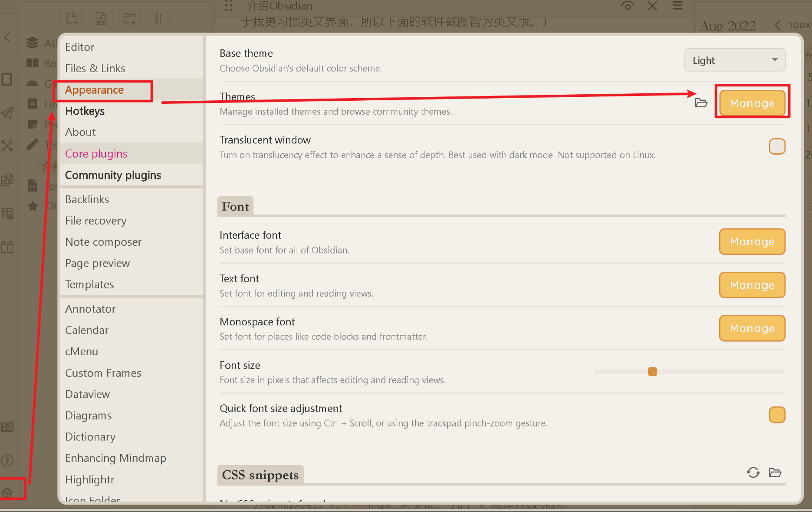812x512 pixels.
Task: Open the Hotkeys settings tab
Action: click(x=85, y=111)
